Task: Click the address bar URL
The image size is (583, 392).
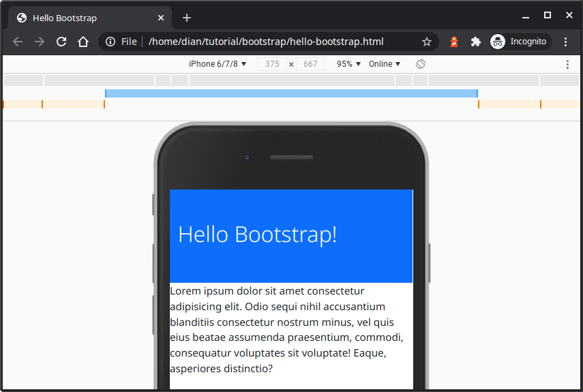Action: 266,42
